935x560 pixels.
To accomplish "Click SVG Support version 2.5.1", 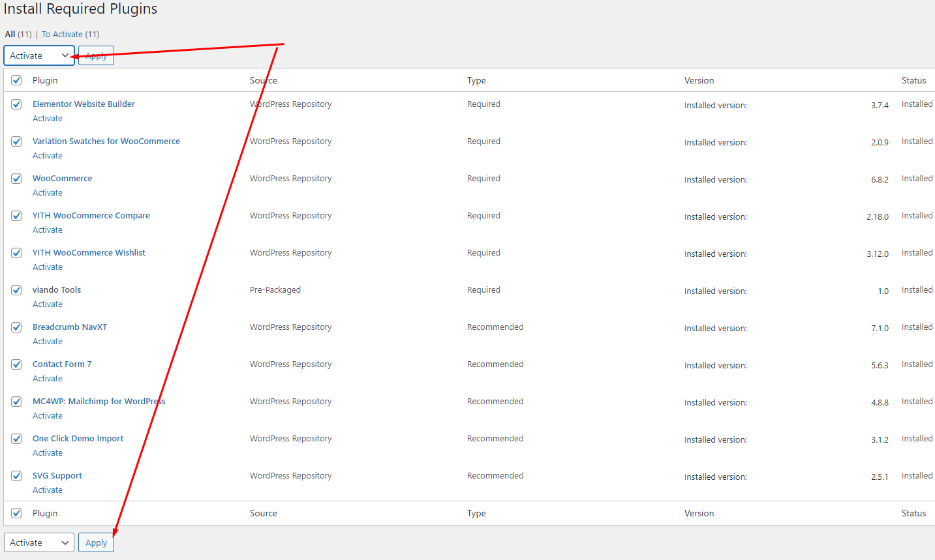I will 880,477.
